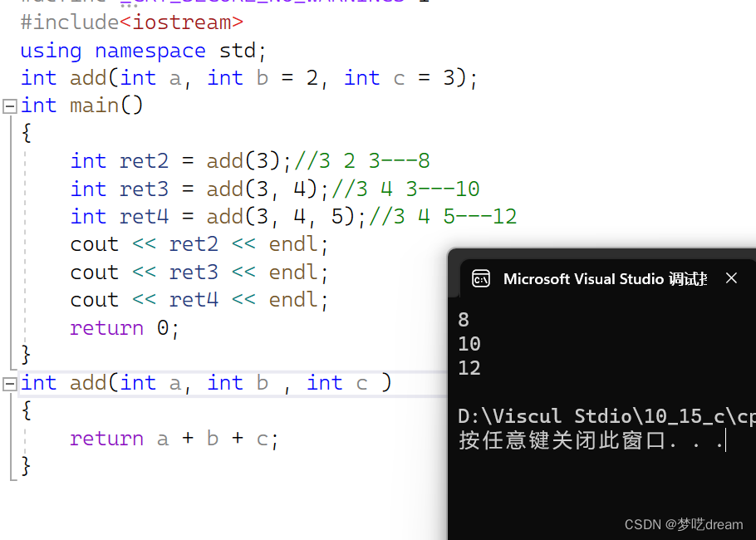Click the 'return 0;' statement
Image resolution: width=756 pixels, height=540 pixels.
point(125,328)
